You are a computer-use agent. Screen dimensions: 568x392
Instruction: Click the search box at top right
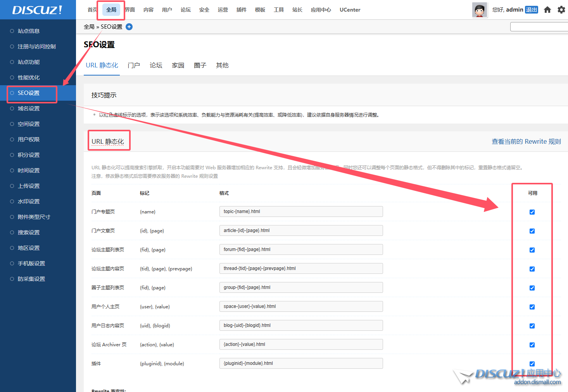(x=539, y=27)
